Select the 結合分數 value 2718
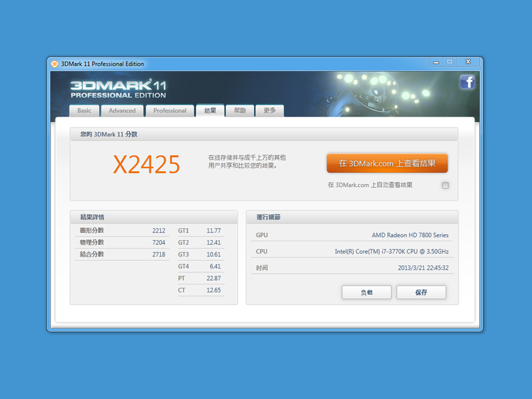 click(159, 254)
